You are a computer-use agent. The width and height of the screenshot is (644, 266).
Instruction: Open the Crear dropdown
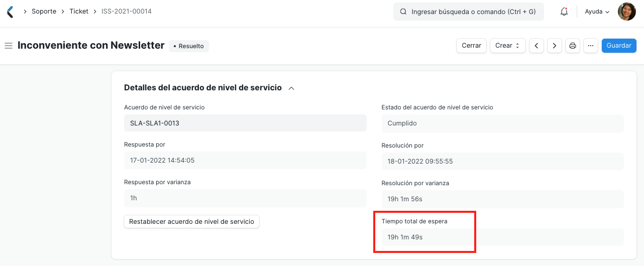click(507, 46)
